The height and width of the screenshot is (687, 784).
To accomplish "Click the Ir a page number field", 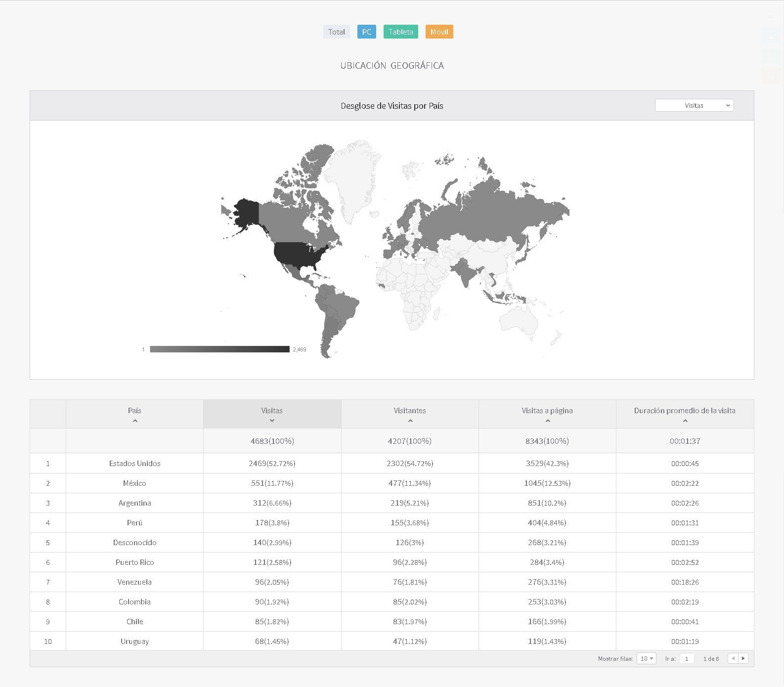I will pyautogui.click(x=687, y=658).
